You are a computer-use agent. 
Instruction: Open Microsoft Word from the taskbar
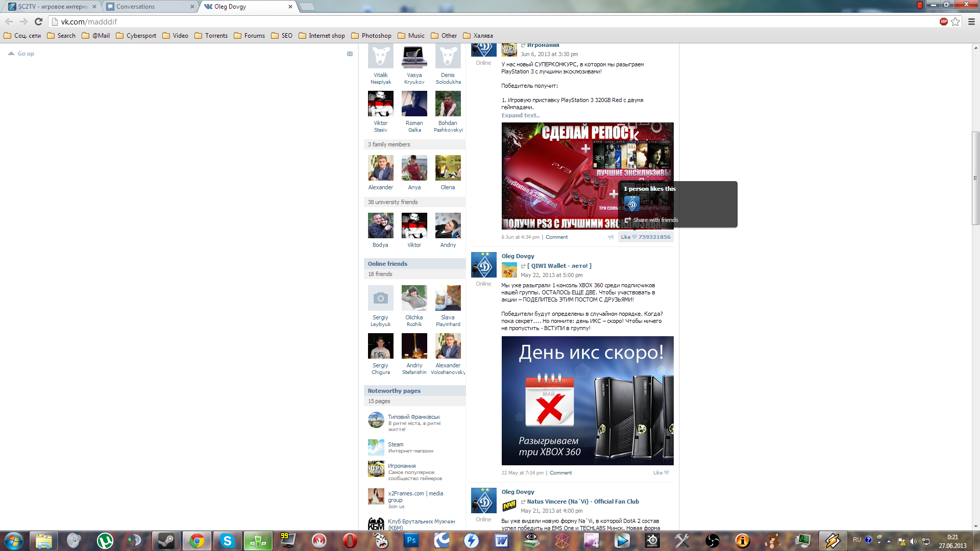(x=502, y=540)
